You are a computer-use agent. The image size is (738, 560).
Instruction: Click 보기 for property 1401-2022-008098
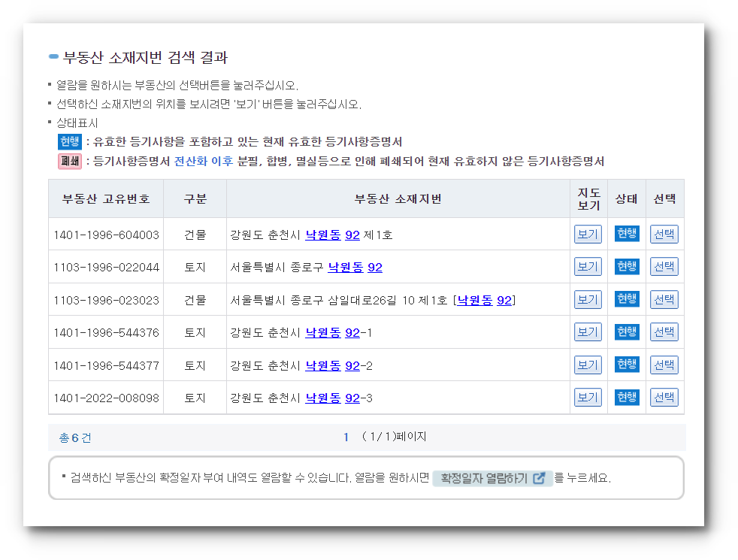588,397
